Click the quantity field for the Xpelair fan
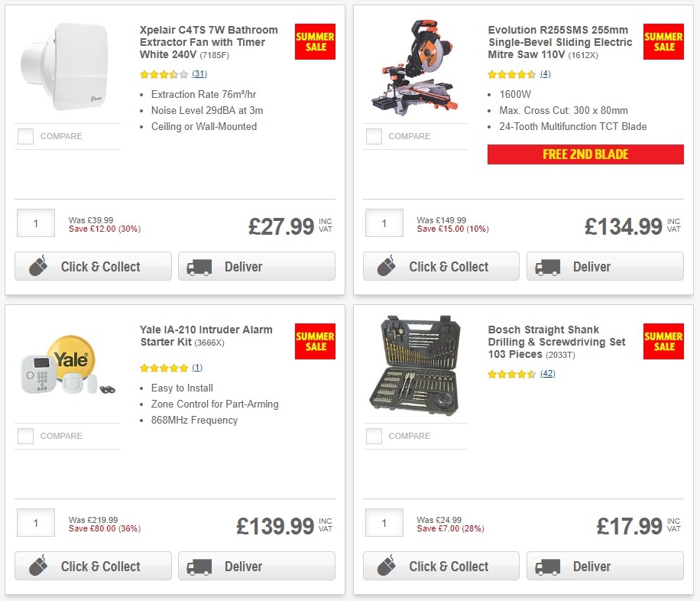700x601 pixels. tap(35, 223)
